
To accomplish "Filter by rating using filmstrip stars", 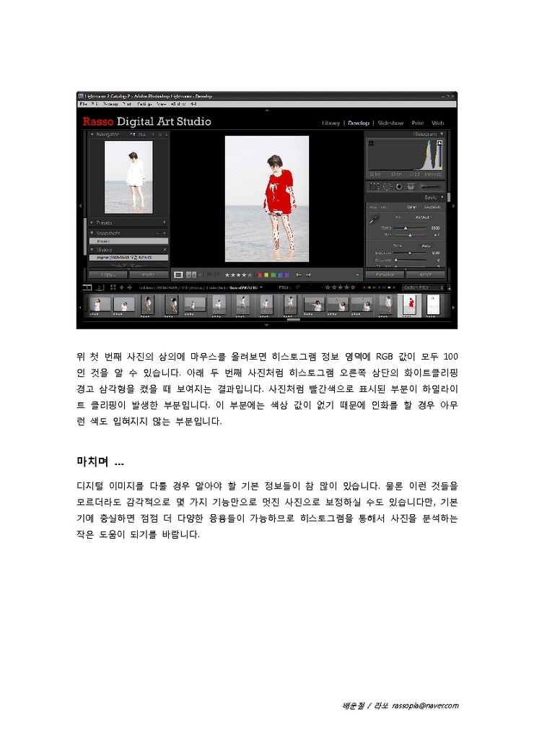I will tap(341, 287).
